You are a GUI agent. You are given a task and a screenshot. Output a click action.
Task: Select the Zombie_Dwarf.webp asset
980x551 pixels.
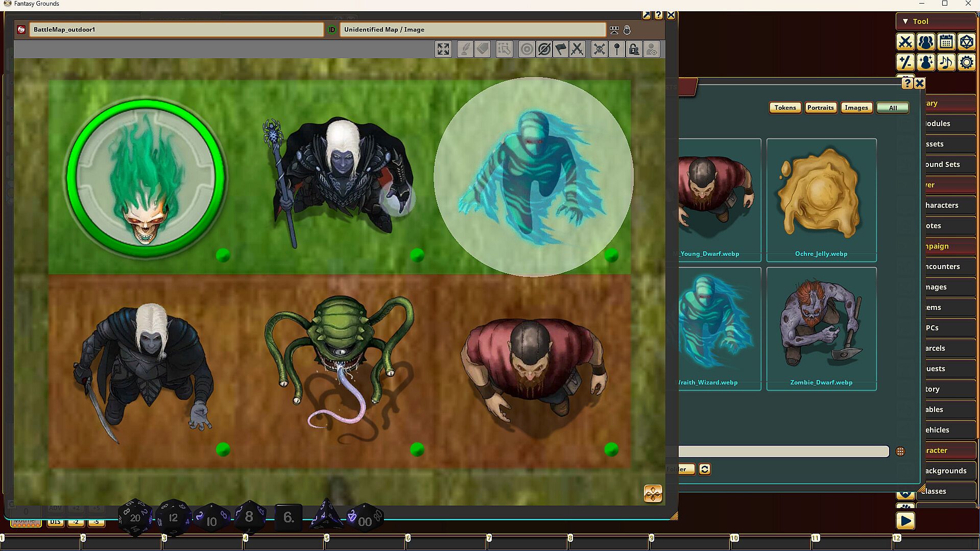pos(821,328)
